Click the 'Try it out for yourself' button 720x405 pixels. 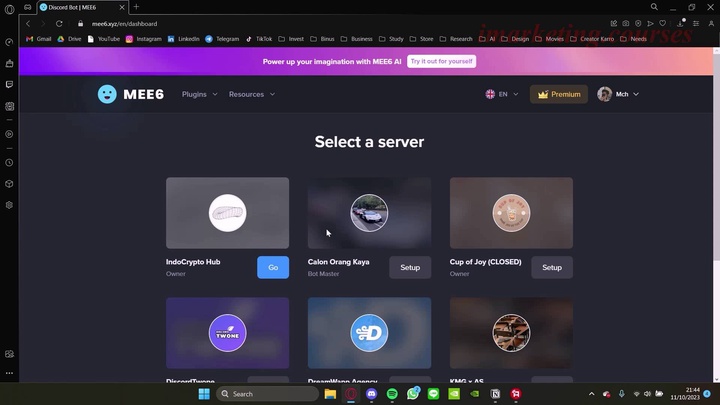(x=441, y=61)
